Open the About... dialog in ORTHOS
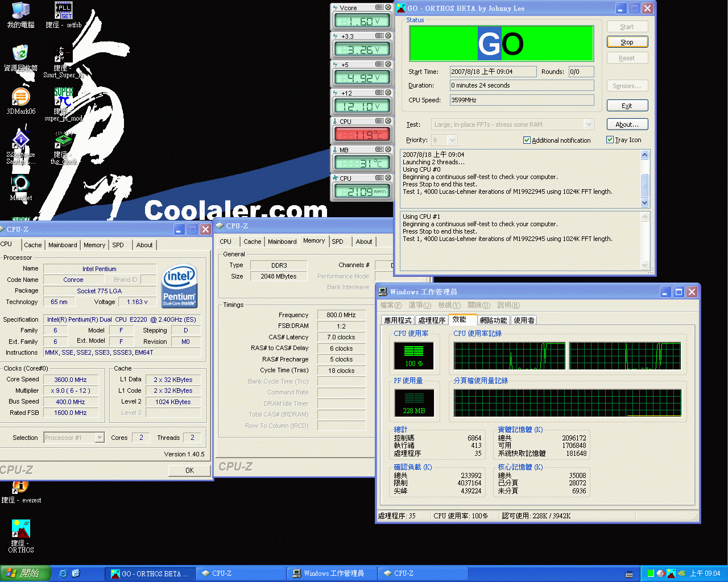728x582 pixels. [627, 124]
